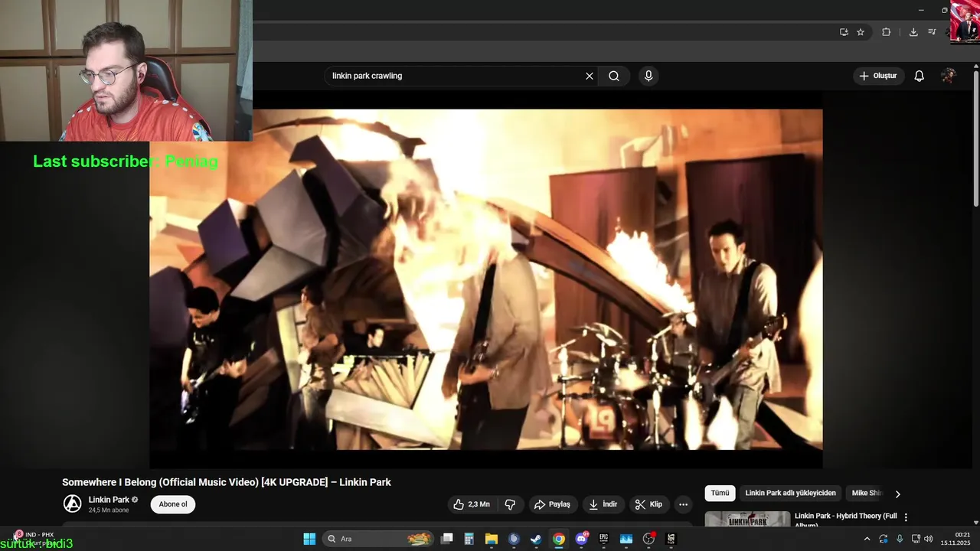Share the video via Paylaş

tap(552, 504)
